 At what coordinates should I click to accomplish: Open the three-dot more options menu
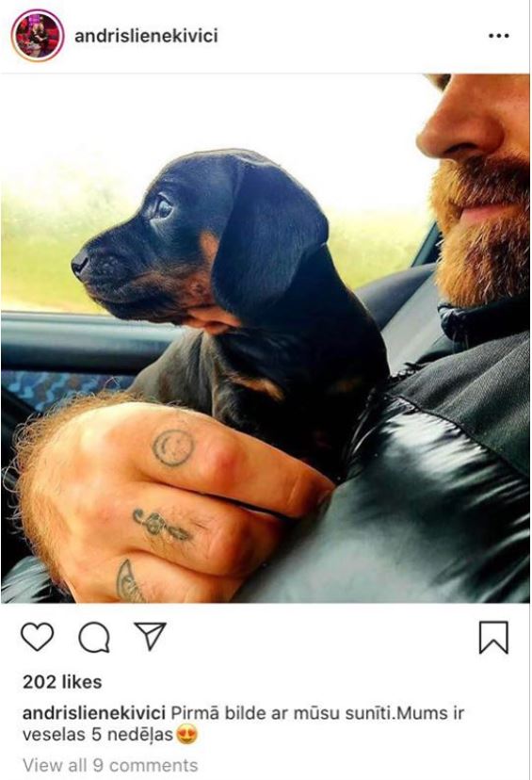(x=499, y=36)
